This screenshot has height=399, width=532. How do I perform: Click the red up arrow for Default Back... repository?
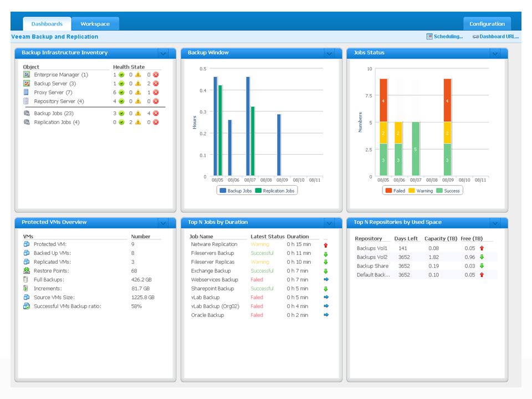pyautogui.click(x=482, y=275)
